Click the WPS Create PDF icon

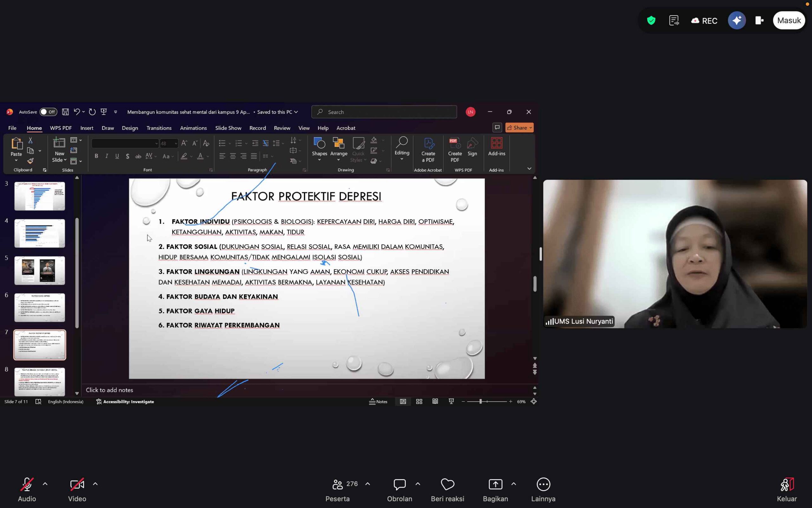click(455, 144)
